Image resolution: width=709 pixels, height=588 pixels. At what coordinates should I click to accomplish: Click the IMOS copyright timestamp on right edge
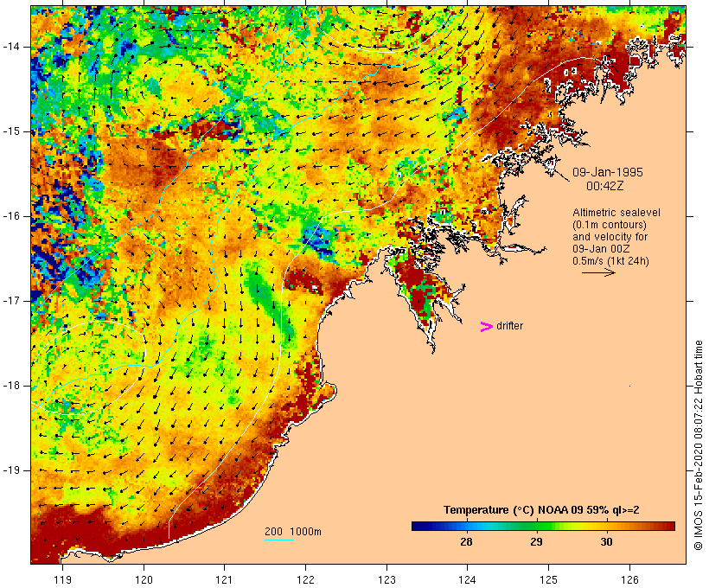[699, 445]
